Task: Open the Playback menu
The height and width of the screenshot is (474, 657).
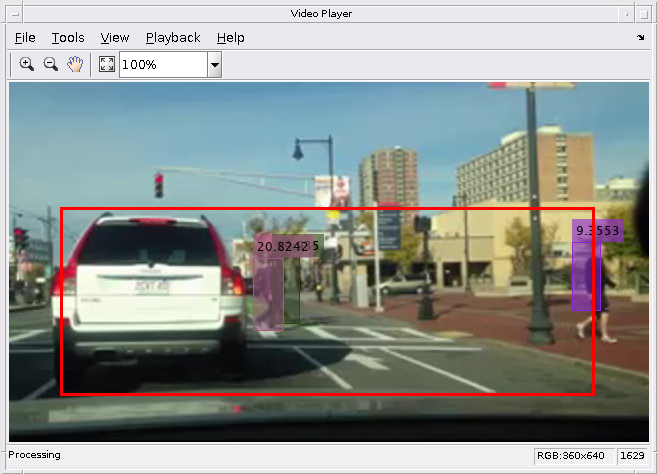Action: 173,38
